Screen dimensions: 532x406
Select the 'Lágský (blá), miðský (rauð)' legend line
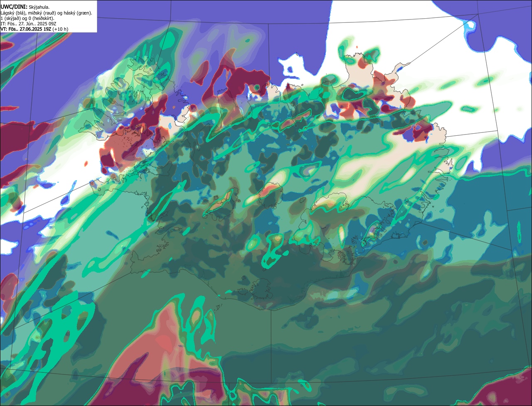[x=47, y=13]
